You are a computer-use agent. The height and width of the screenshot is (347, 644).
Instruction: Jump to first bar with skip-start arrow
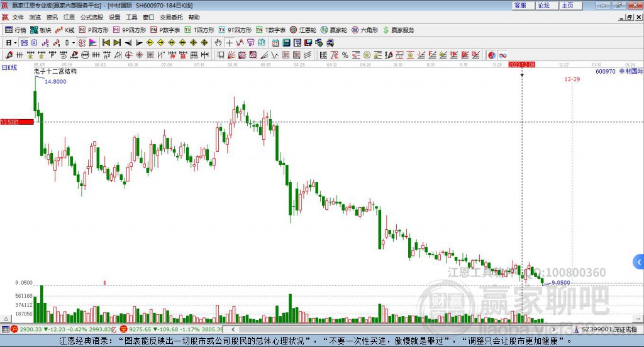tap(106, 43)
